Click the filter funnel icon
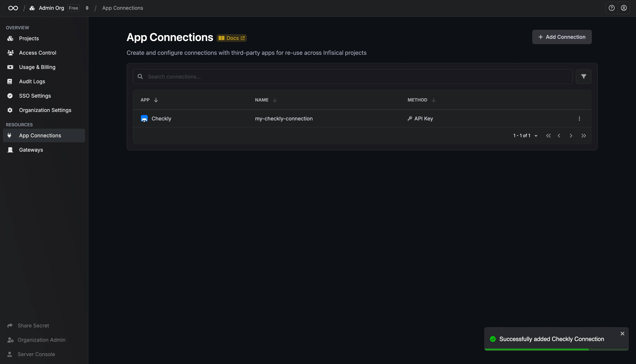Viewport: 636px width, 364px height. pyautogui.click(x=583, y=76)
